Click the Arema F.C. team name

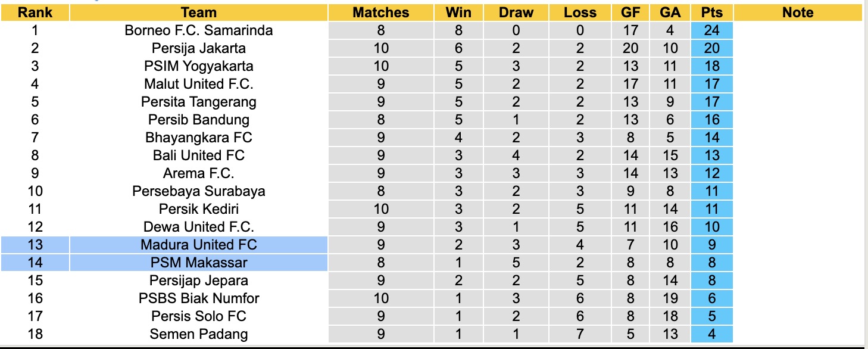tap(199, 173)
